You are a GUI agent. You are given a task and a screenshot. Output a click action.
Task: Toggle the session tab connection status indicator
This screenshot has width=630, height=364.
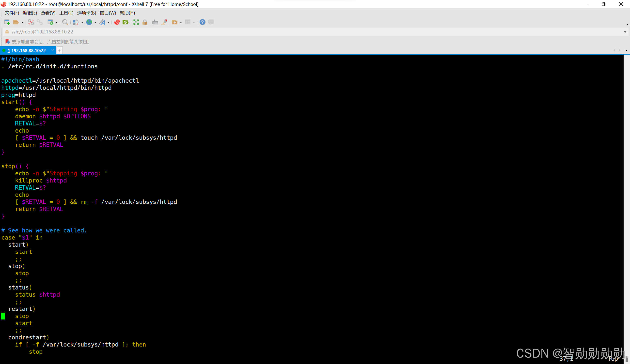(4, 50)
